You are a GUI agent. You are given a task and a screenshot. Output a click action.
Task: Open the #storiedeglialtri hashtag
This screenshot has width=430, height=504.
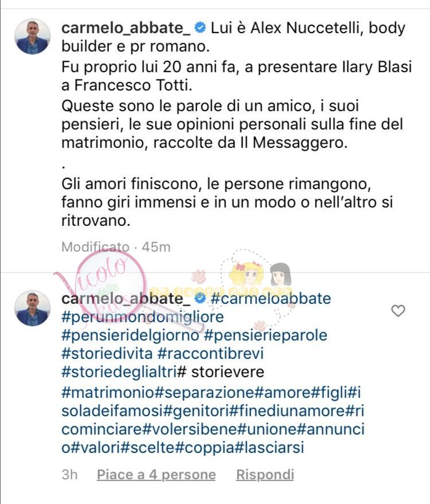[119, 372]
